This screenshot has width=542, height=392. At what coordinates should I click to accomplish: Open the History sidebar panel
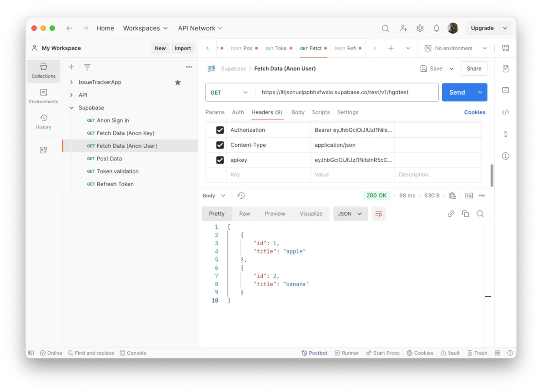pyautogui.click(x=43, y=122)
